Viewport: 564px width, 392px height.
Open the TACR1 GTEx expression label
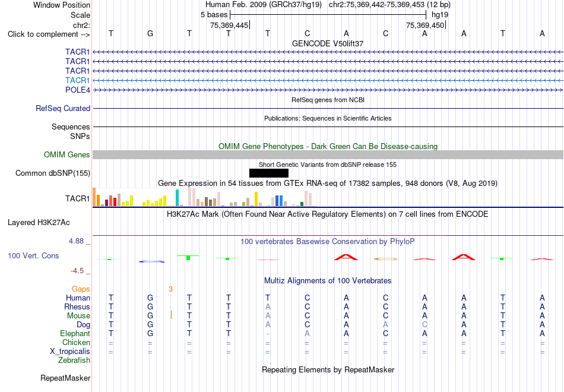pyautogui.click(x=78, y=199)
